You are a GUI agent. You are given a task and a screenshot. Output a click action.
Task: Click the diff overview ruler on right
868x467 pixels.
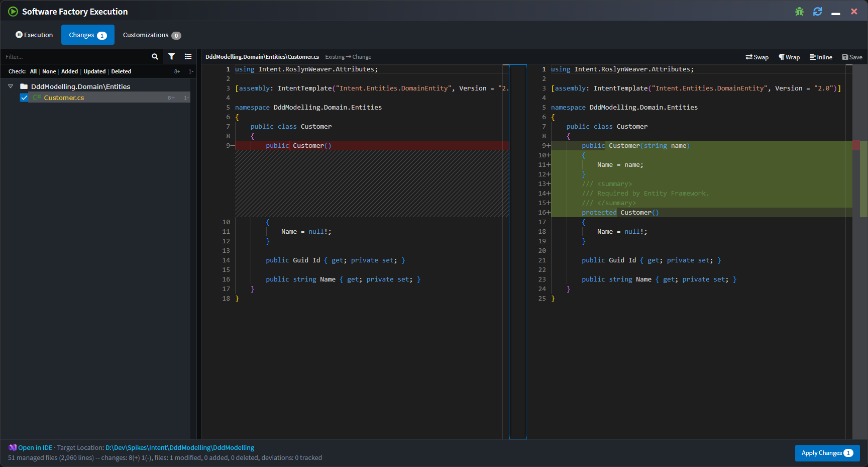pyautogui.click(x=860, y=251)
